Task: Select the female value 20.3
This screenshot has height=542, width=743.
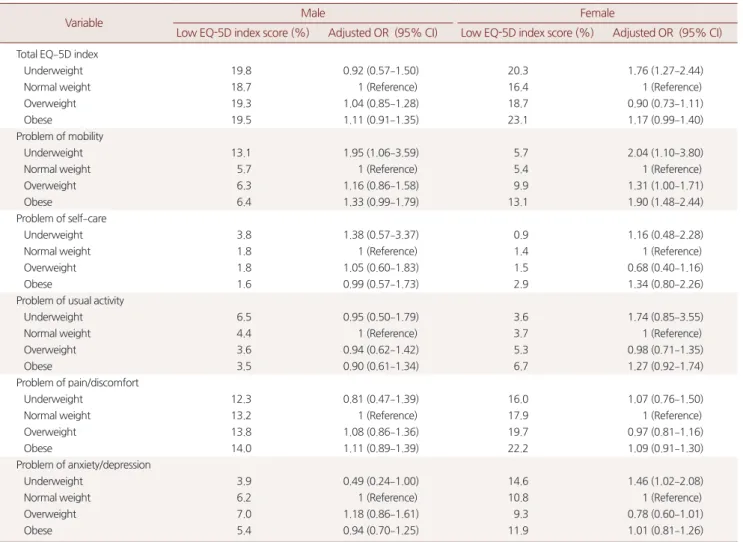Action: click(517, 71)
